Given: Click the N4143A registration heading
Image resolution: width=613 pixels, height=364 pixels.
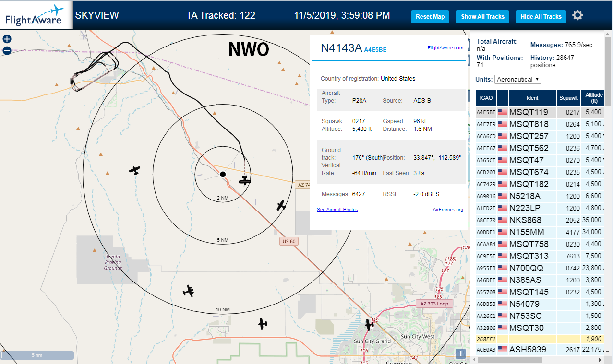Looking at the screenshot, I should click(341, 48).
